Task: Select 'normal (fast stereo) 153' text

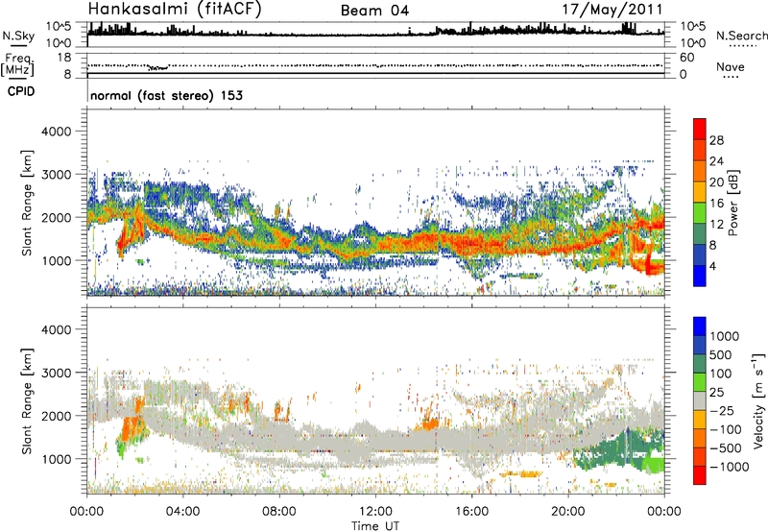Action: (x=166, y=95)
